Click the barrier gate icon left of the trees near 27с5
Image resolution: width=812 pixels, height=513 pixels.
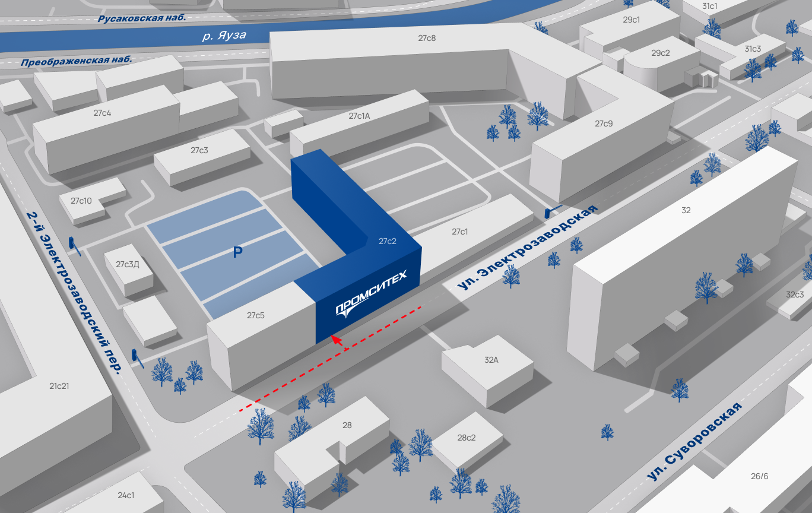coord(137,358)
